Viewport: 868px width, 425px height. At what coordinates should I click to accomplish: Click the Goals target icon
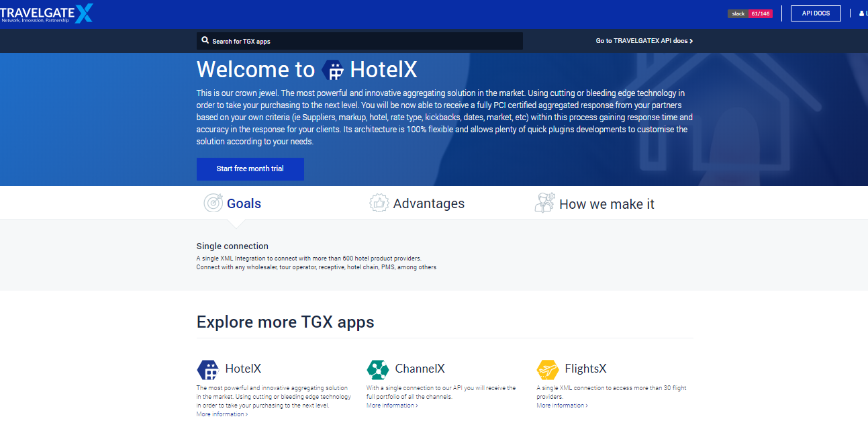point(213,203)
